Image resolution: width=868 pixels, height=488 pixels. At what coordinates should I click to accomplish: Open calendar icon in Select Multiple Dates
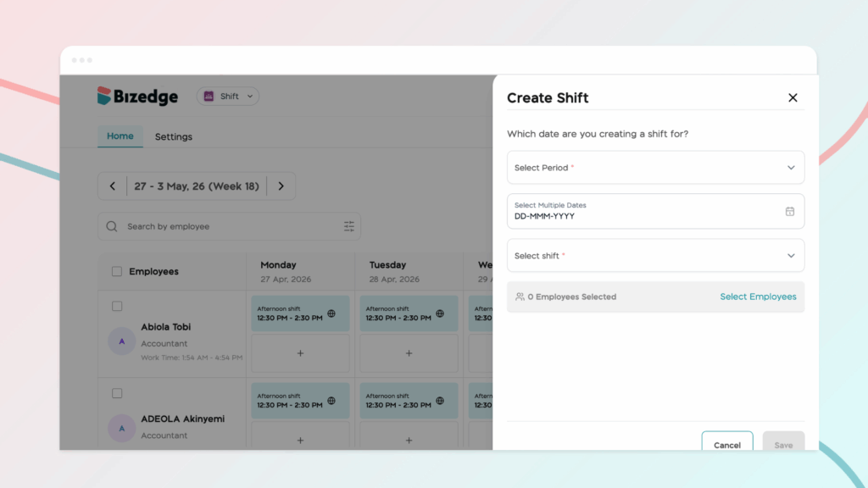click(x=789, y=212)
